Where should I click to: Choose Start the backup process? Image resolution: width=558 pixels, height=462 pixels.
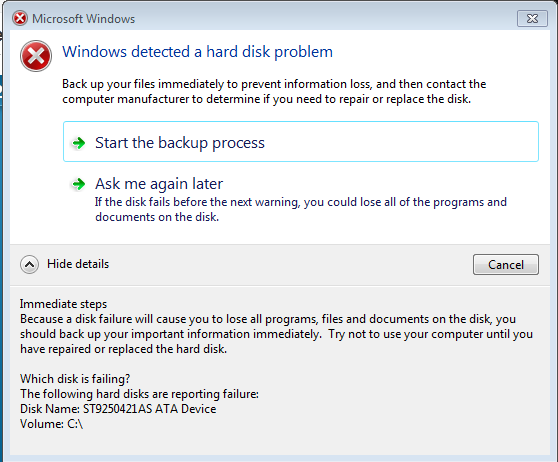pos(301,142)
